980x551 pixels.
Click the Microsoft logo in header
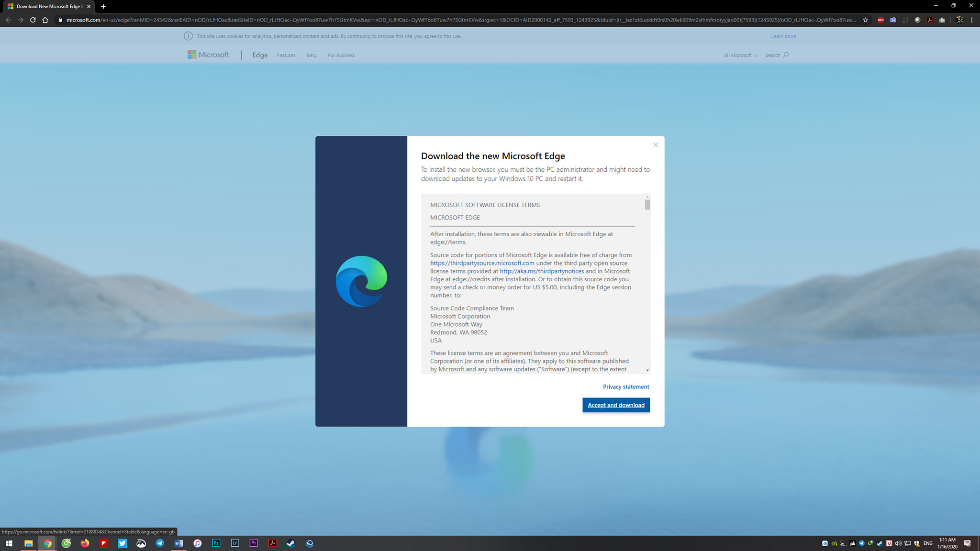click(208, 55)
